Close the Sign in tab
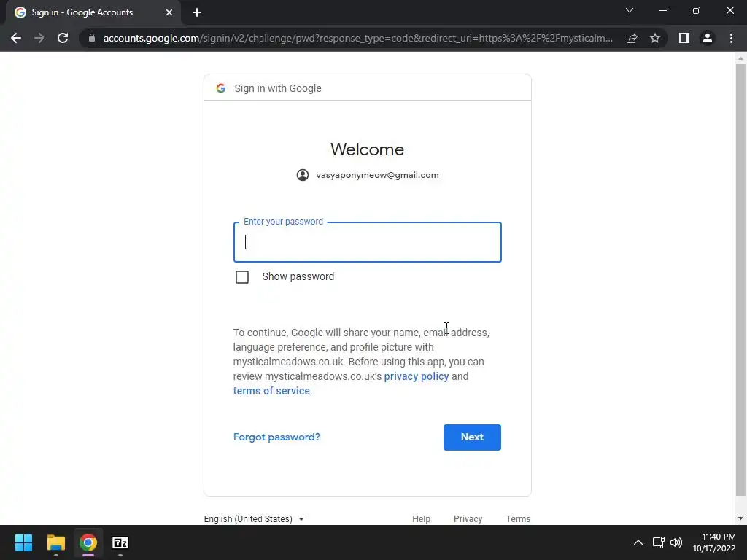The height and width of the screenshot is (560, 747). coord(169,12)
